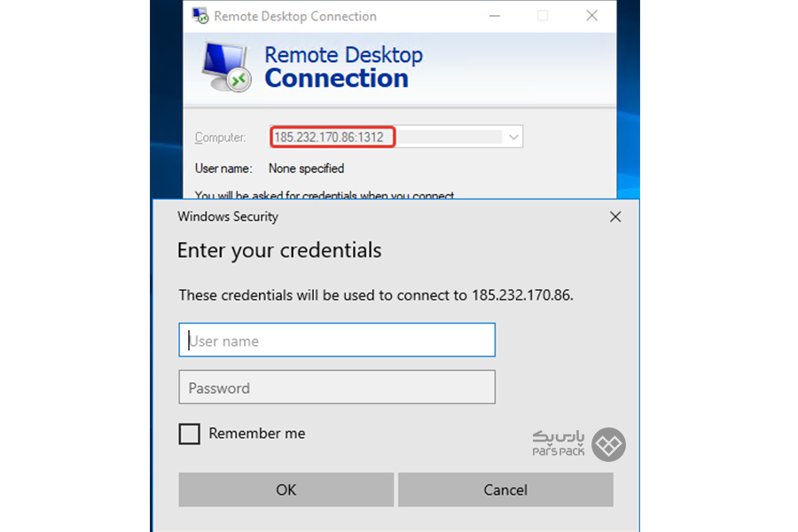
Task: Click the 'Enter your credentials' heading
Action: [279, 250]
